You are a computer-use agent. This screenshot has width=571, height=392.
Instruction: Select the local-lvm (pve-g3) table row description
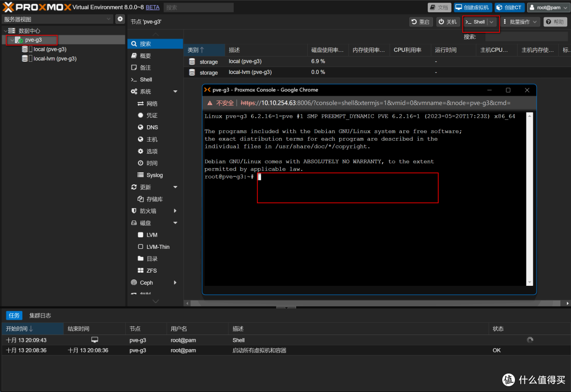pos(250,72)
